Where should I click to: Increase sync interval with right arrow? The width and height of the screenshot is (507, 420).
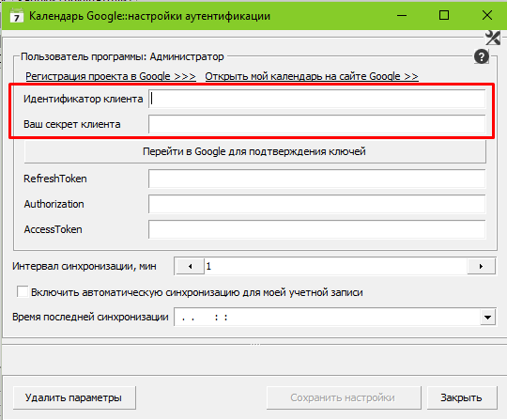pos(481,266)
